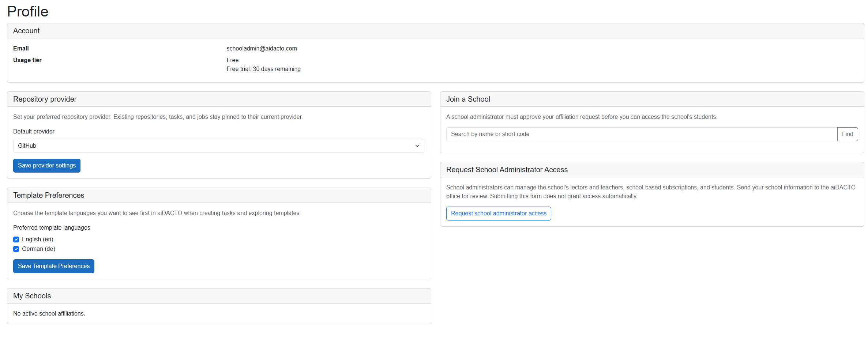Request school administrator access
Screen dimensions: 868x347
[x=499, y=214]
